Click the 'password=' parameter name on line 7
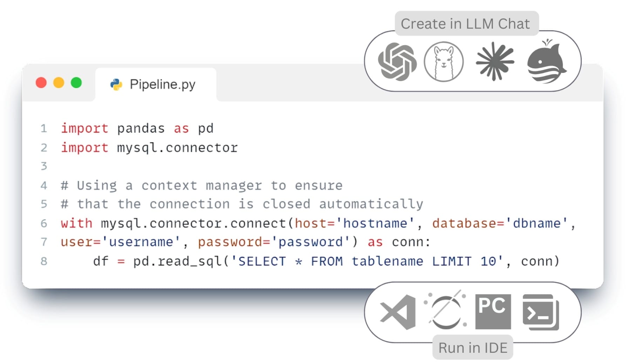Image resolution: width=636 pixels, height=364 pixels. 234,242
